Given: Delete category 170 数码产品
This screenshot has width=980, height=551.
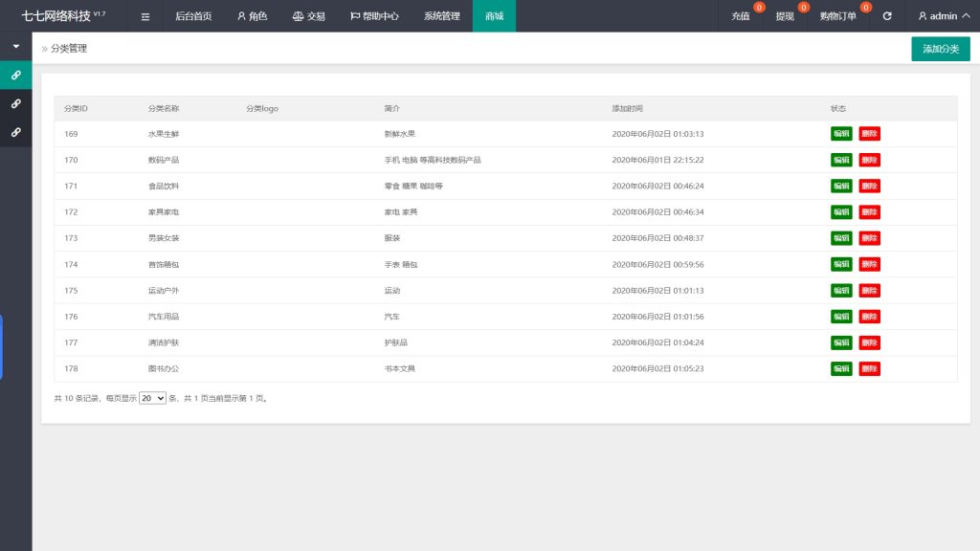Looking at the screenshot, I should 869,160.
